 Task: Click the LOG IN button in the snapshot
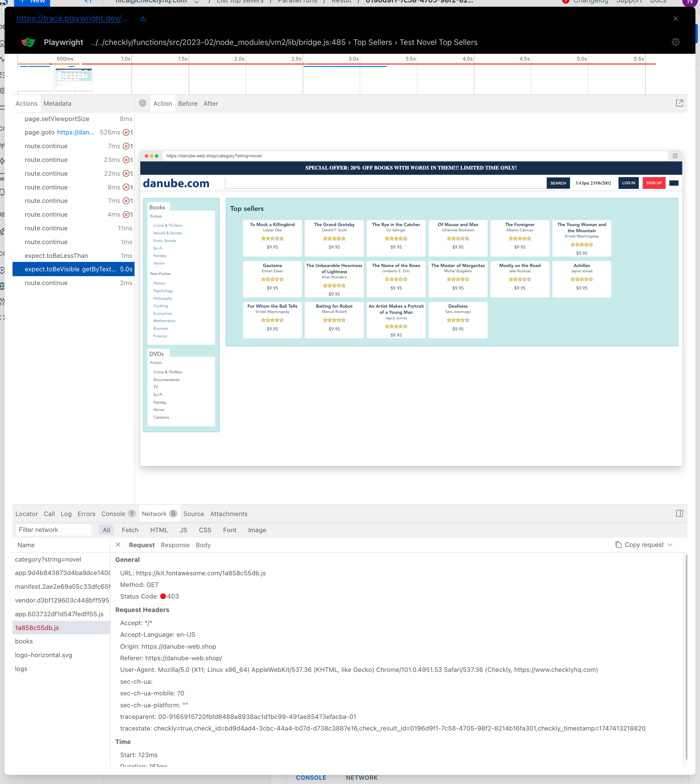[x=628, y=183]
